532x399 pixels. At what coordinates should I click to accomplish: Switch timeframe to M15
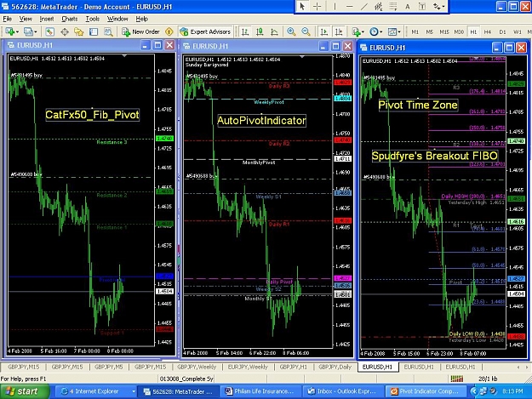(444, 31)
